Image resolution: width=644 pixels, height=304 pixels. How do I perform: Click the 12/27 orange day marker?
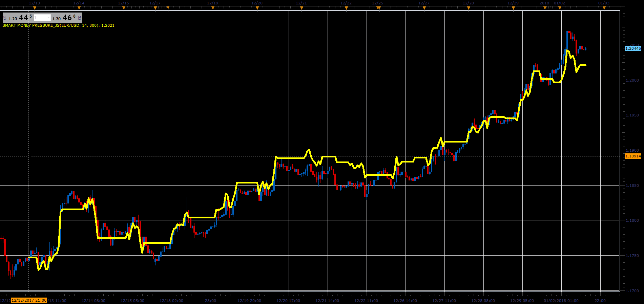(x=424, y=8)
